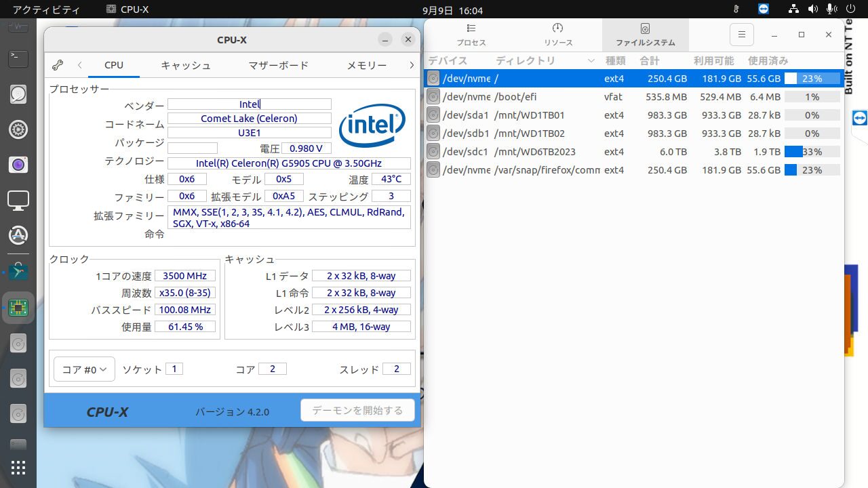Click package value U3E1
This screenshot has height=488, width=868.
[x=250, y=133]
